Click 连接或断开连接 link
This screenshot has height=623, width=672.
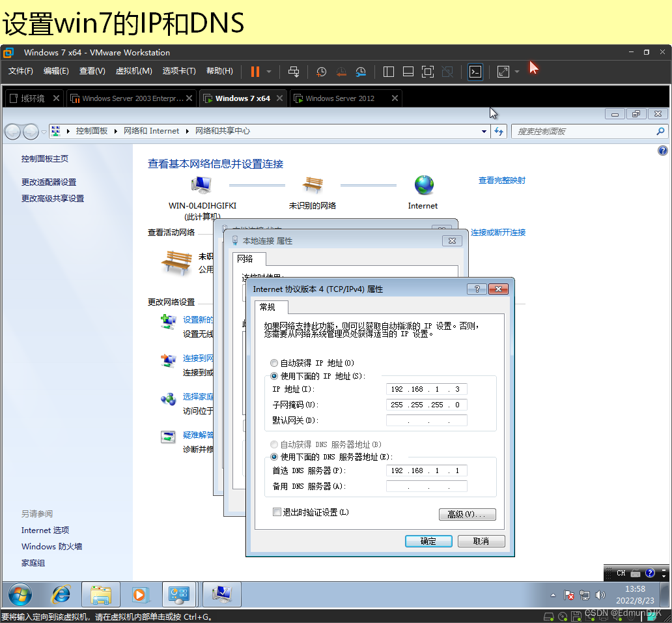[498, 233]
